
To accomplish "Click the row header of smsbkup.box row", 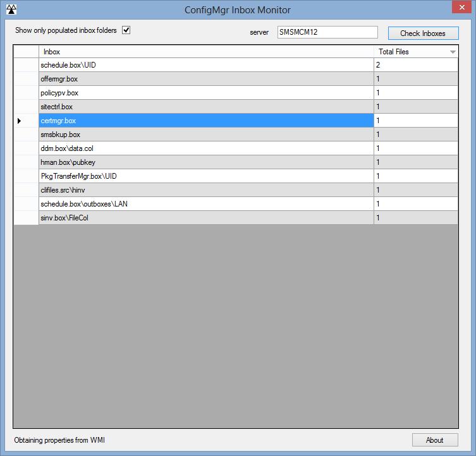I will pos(26,135).
